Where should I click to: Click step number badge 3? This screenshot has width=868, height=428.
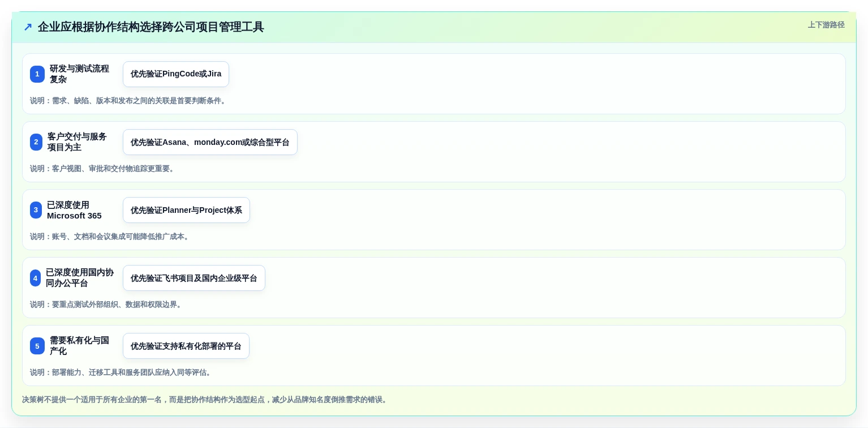36,210
